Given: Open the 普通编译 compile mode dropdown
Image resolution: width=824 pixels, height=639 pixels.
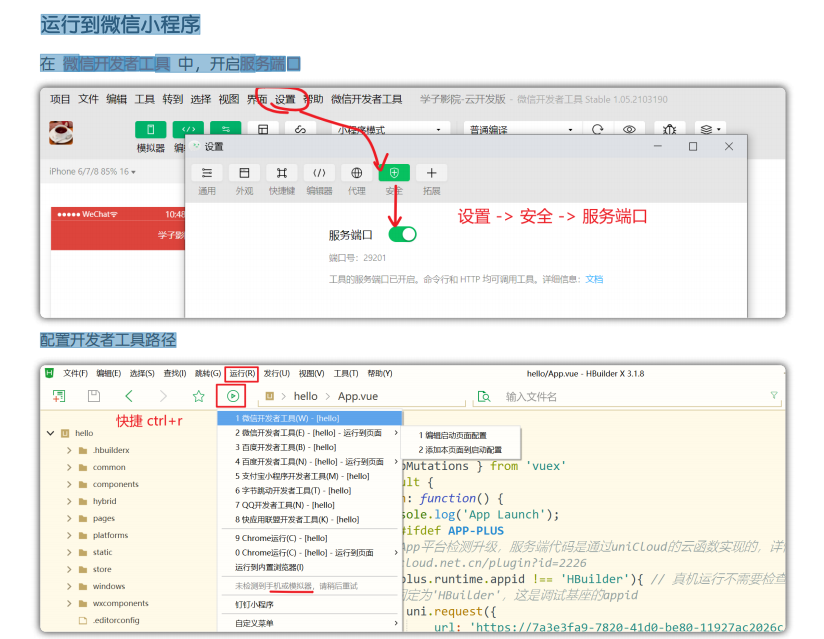Looking at the screenshot, I should coord(522,129).
